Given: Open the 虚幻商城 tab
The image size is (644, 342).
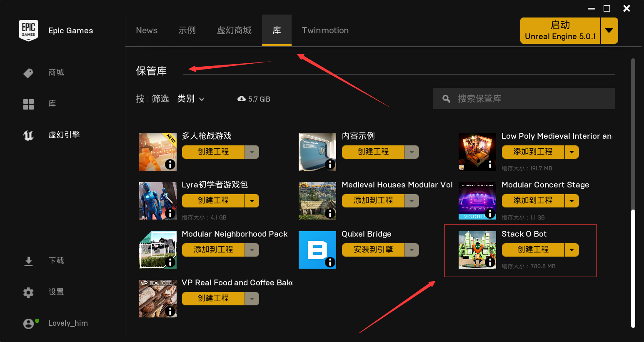Looking at the screenshot, I should 234,30.
